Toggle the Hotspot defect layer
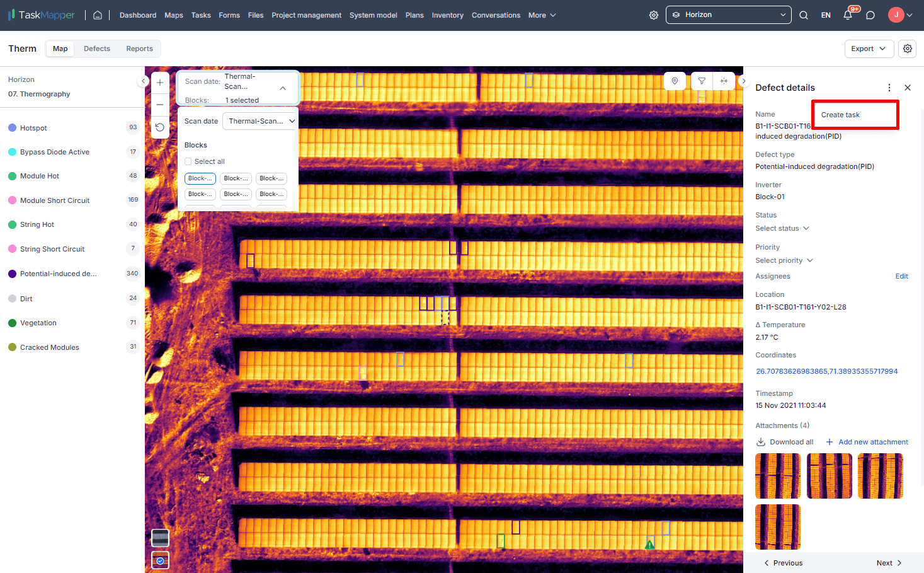This screenshot has width=924, height=573. tap(33, 128)
